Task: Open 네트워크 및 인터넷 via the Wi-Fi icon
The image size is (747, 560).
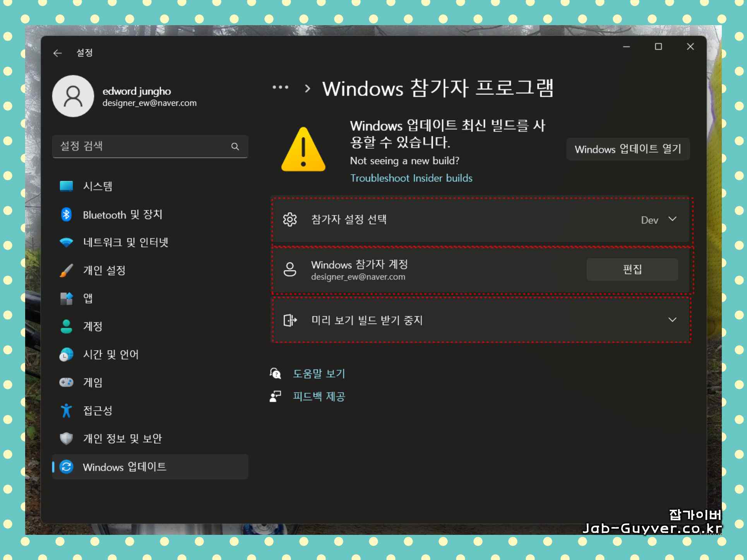Action: [x=66, y=242]
